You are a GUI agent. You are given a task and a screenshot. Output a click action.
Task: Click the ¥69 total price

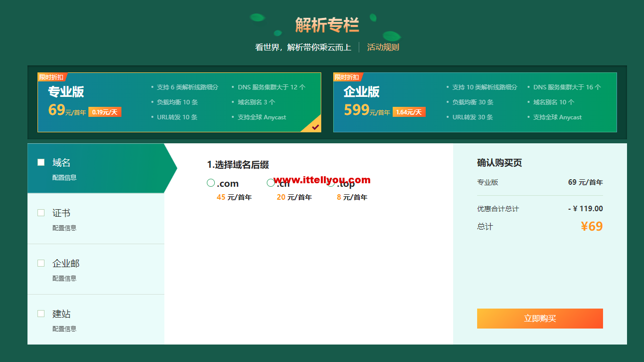tap(592, 226)
